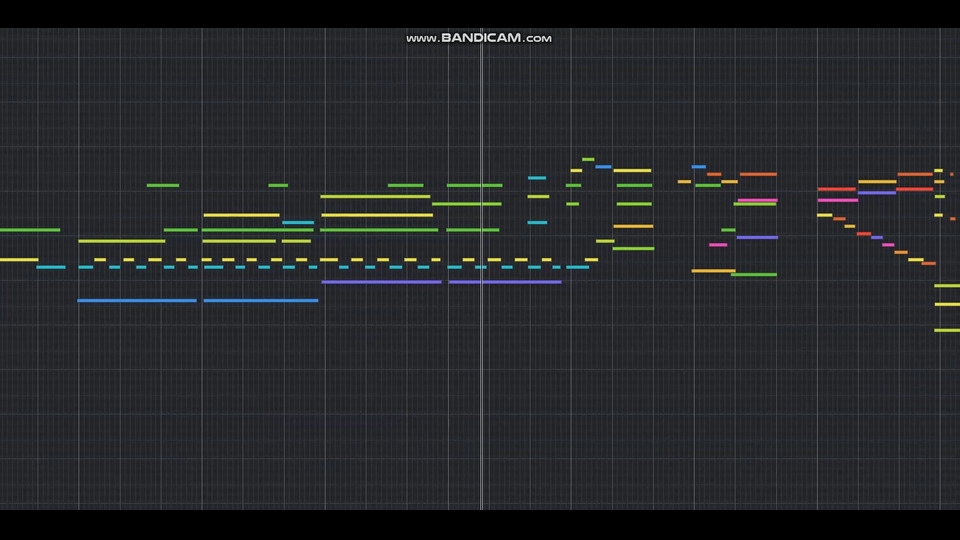Image resolution: width=960 pixels, height=540 pixels.
Task: Select the green note at far left edge
Action: (x=30, y=230)
